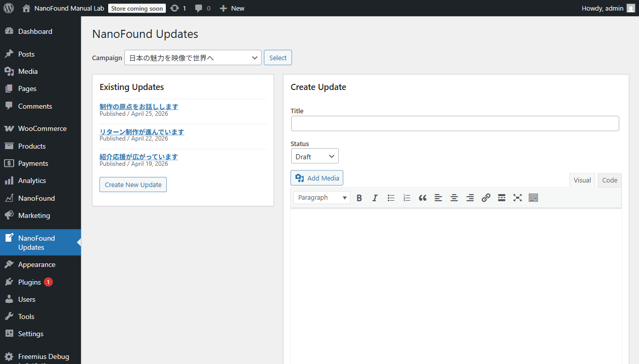Screen dimensions: 639x364
Task: Open Freemius Debug in the sidebar
Action: pyautogui.click(x=40, y=356)
